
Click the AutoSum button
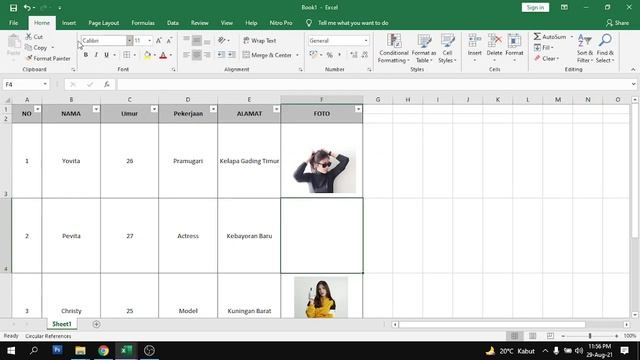tap(550, 37)
